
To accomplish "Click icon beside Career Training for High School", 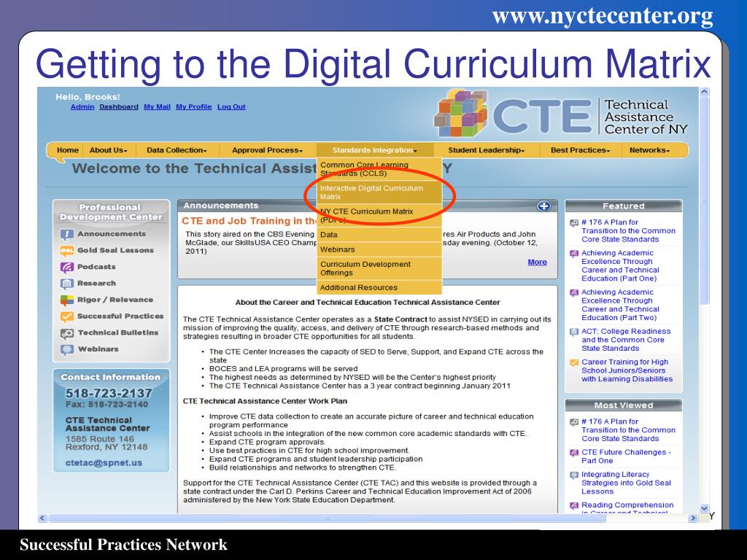I will pos(574,362).
